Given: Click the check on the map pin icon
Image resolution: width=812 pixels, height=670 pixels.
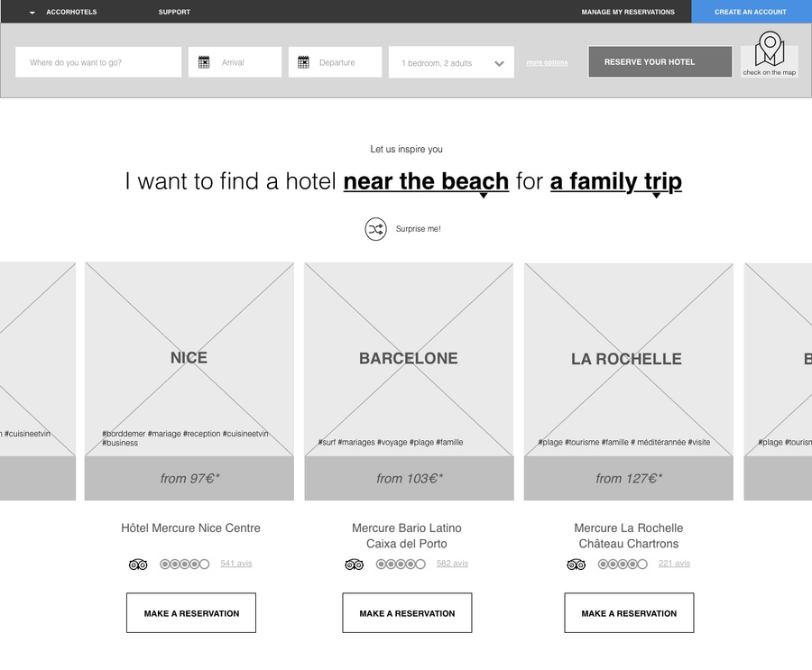Looking at the screenshot, I should tap(770, 49).
